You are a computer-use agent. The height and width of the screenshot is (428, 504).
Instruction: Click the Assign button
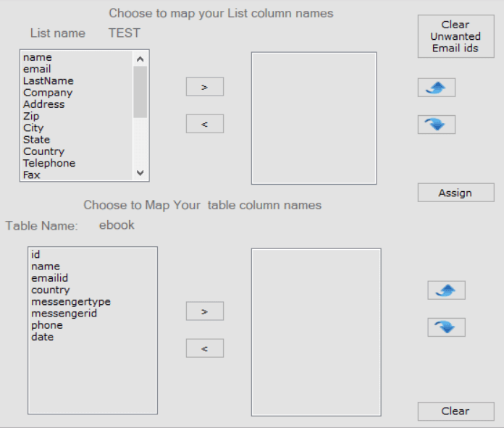coord(455,193)
